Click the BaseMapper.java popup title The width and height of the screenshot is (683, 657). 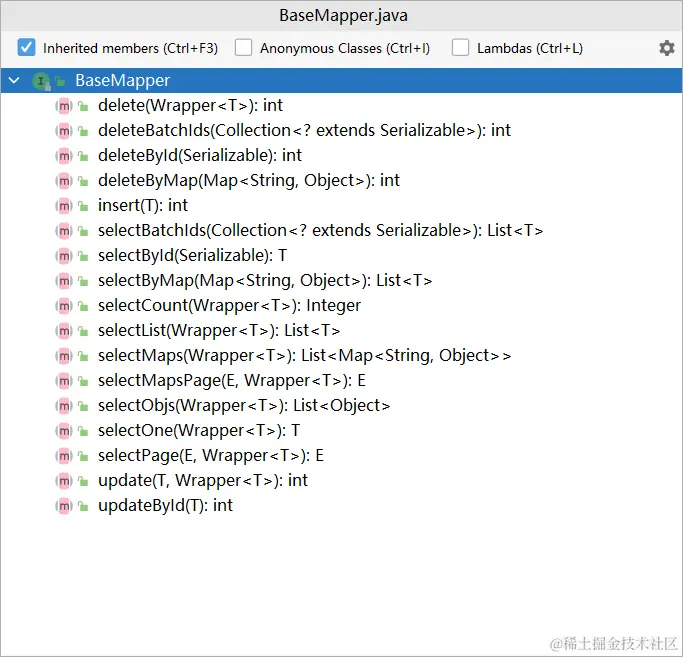pyautogui.click(x=343, y=16)
